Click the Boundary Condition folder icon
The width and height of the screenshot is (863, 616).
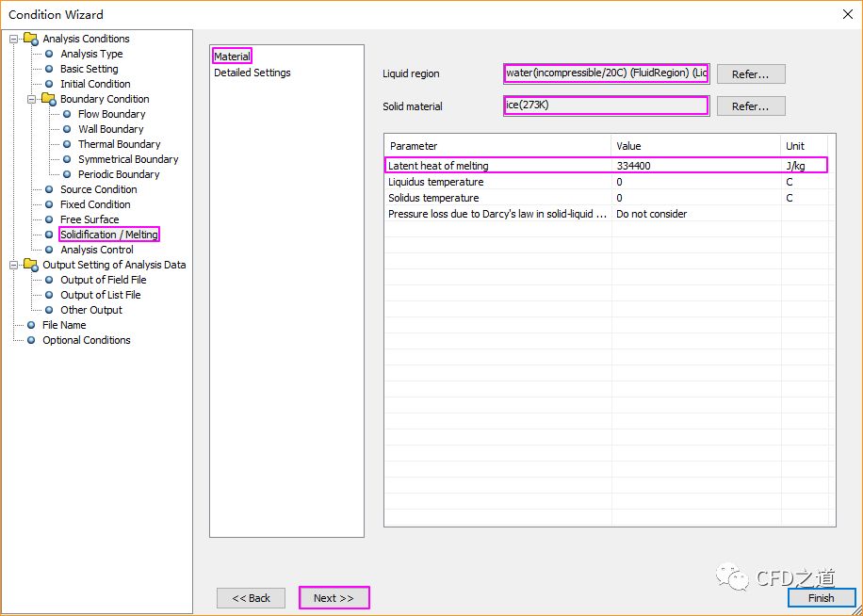click(x=48, y=99)
